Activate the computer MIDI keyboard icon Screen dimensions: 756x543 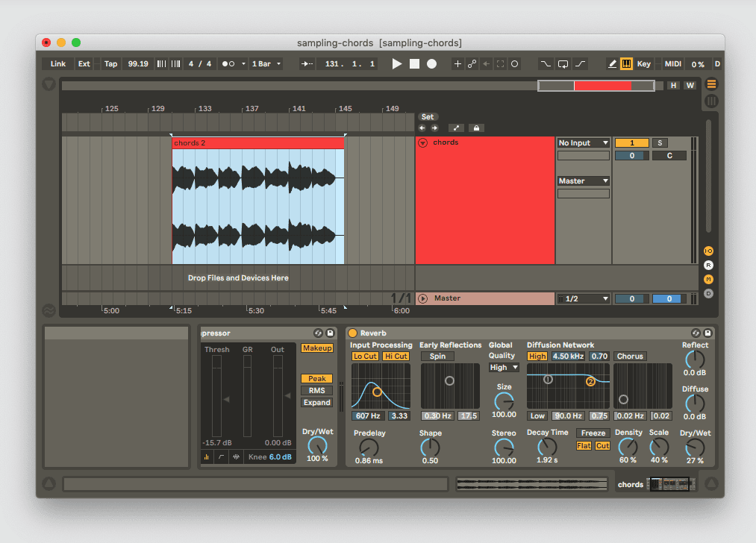(627, 63)
